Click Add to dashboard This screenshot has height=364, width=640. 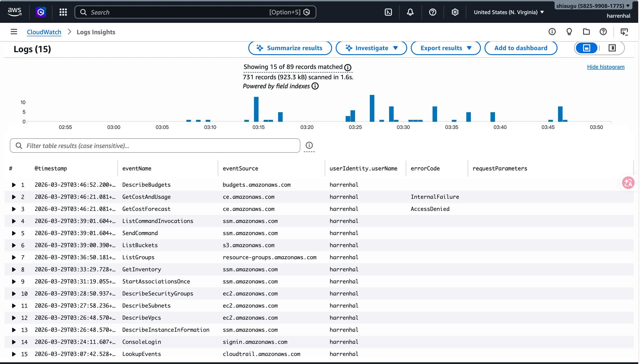(x=521, y=48)
